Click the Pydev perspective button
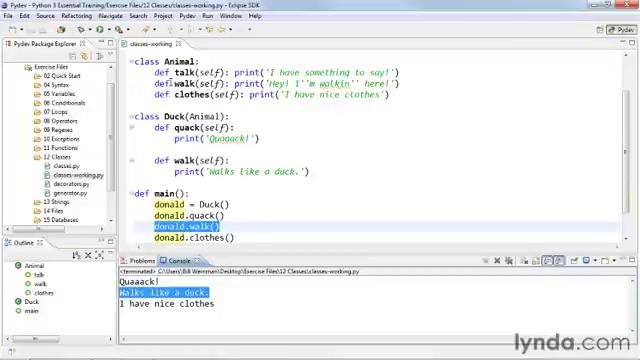640x360 pixels. pos(621,29)
